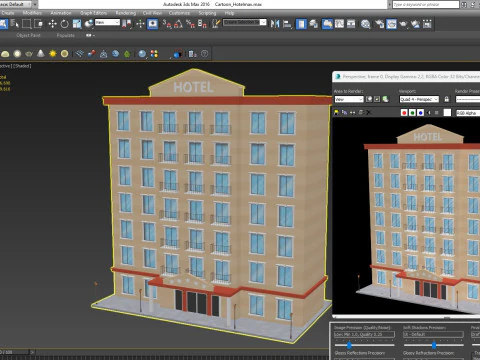480x360 pixels.
Task: Click the keyword search input field
Action: coord(426,4)
